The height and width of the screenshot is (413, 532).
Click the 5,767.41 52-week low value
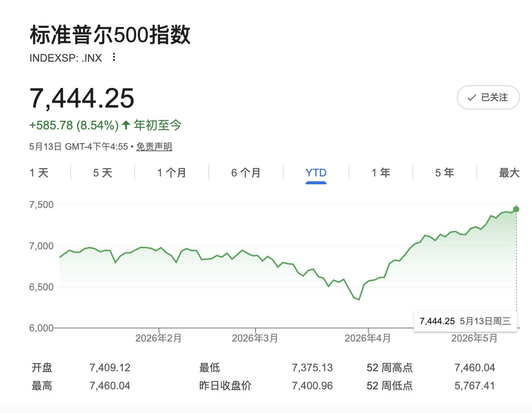tap(475, 386)
